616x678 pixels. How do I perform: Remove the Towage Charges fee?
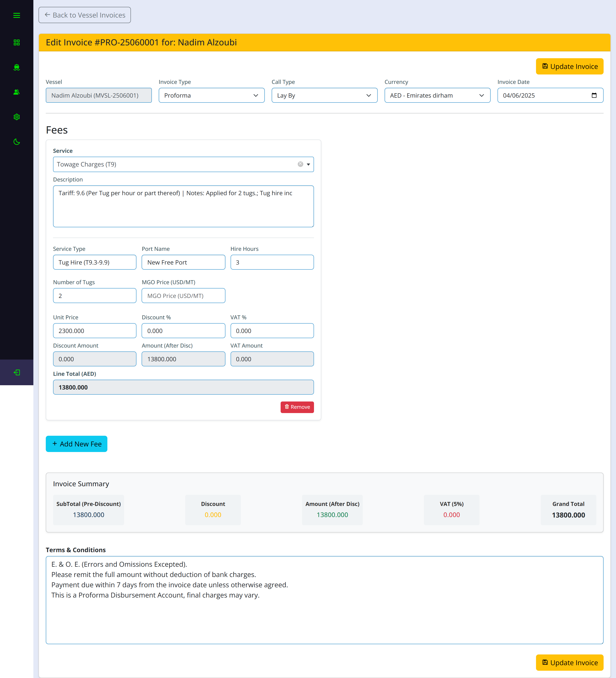point(297,407)
